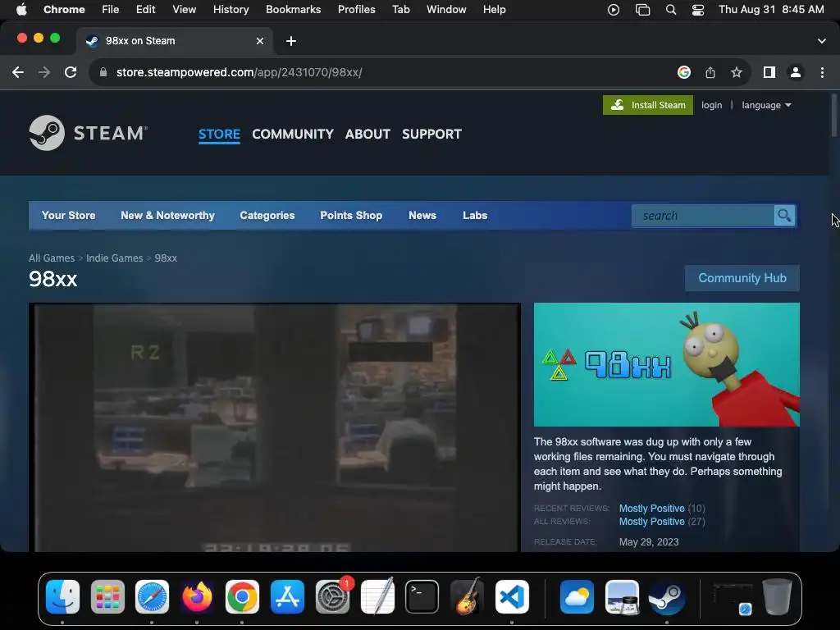Open the STORE tab
The width and height of the screenshot is (840, 630).
click(x=219, y=134)
